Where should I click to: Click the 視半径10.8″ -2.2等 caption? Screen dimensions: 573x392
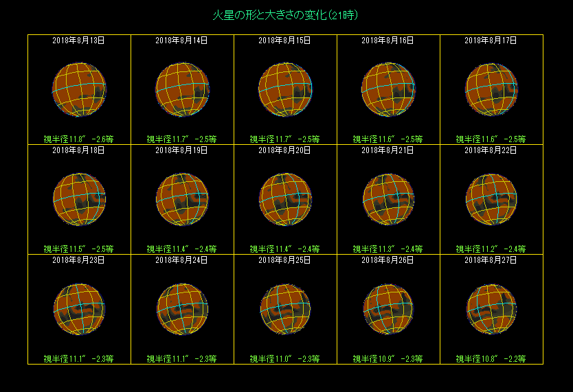coord(491,358)
